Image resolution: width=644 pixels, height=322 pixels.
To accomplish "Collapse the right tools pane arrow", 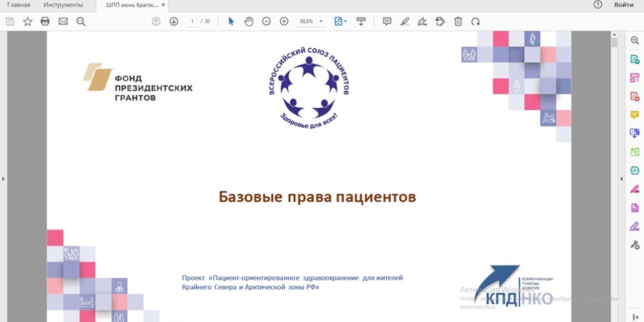I will pos(621,179).
